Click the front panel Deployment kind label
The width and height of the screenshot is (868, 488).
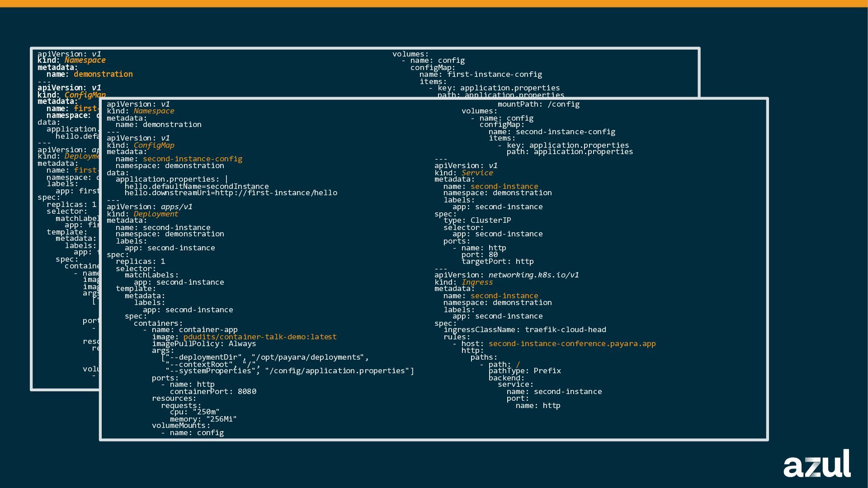(156, 214)
